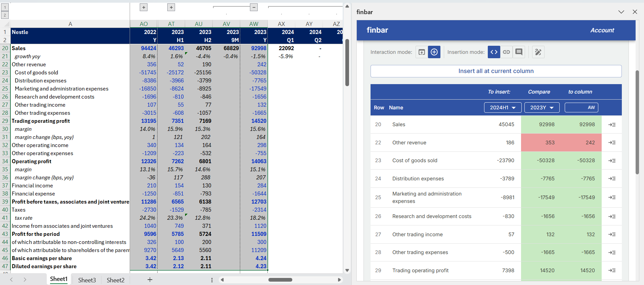This screenshot has width=644, height=285.
Task: Switch to the Sheet3 tab
Action: 87,280
